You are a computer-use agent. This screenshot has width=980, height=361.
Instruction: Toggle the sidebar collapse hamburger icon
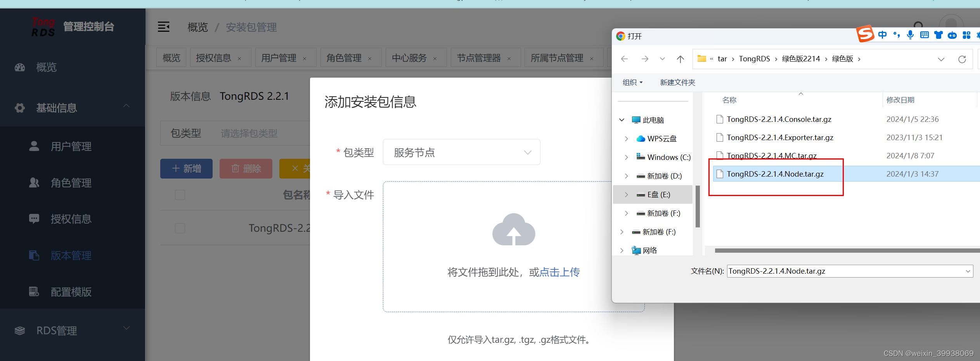(x=164, y=27)
